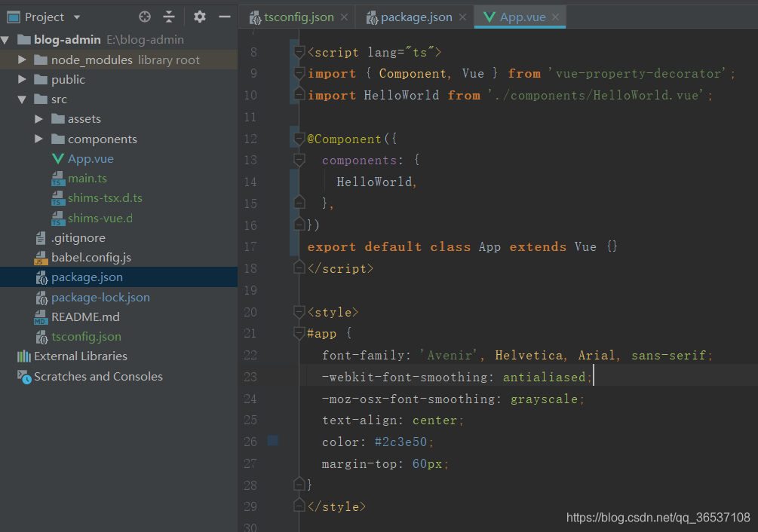This screenshot has width=758, height=532.
Task: Select tsconfig.json in project tree
Action: [86, 337]
